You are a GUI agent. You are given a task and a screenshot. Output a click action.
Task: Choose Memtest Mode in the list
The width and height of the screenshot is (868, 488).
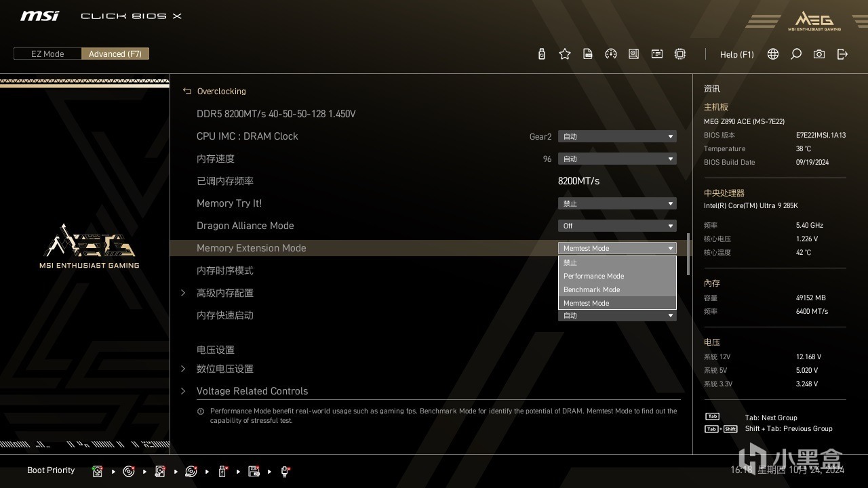(x=617, y=303)
